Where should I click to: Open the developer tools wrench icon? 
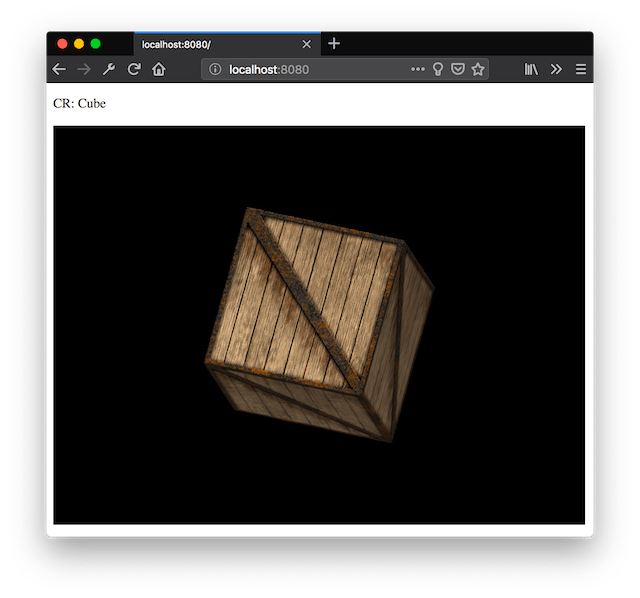click(x=109, y=69)
